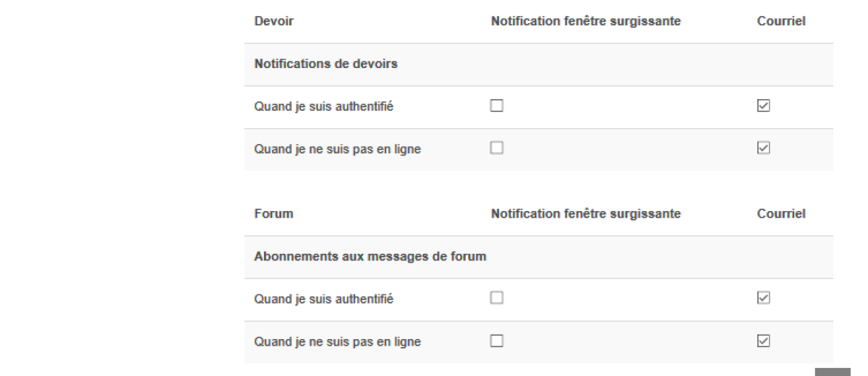Viewport: 868px width, 376px height.
Task: Click Devoir's Notification fenêtre surgissante column header
Action: pyautogui.click(x=585, y=22)
